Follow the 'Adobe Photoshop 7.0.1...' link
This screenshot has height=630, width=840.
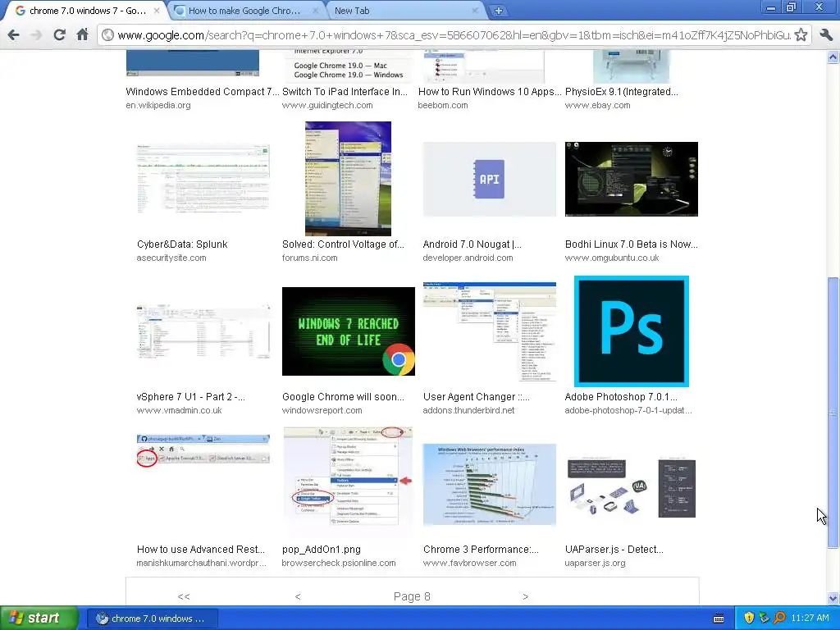(621, 397)
